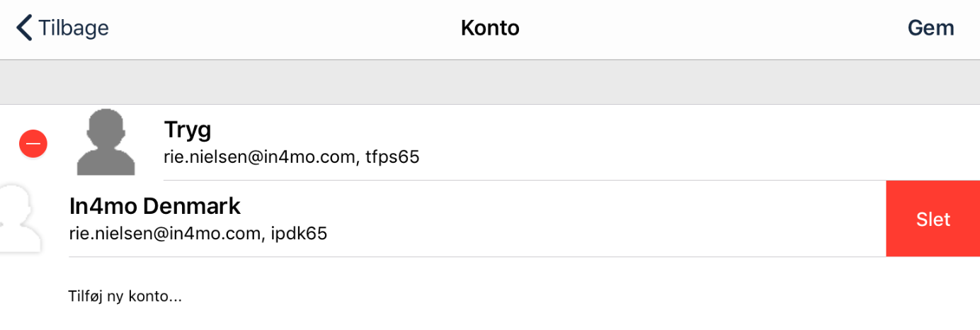Tap the red minus icon beside Tryg
The width and height of the screenshot is (980, 330).
click(x=33, y=144)
